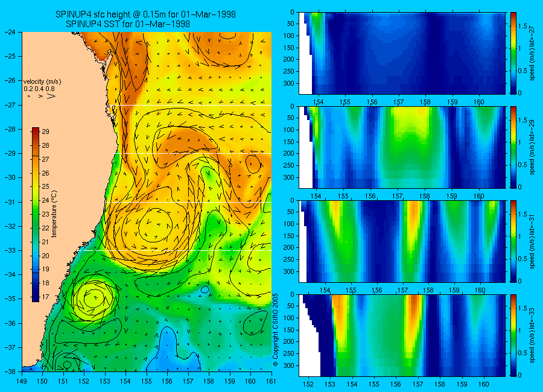The width and height of the screenshot is (543, 392).
Task: Click the '-29' latitude label on the map axis
Action: click(x=10, y=153)
